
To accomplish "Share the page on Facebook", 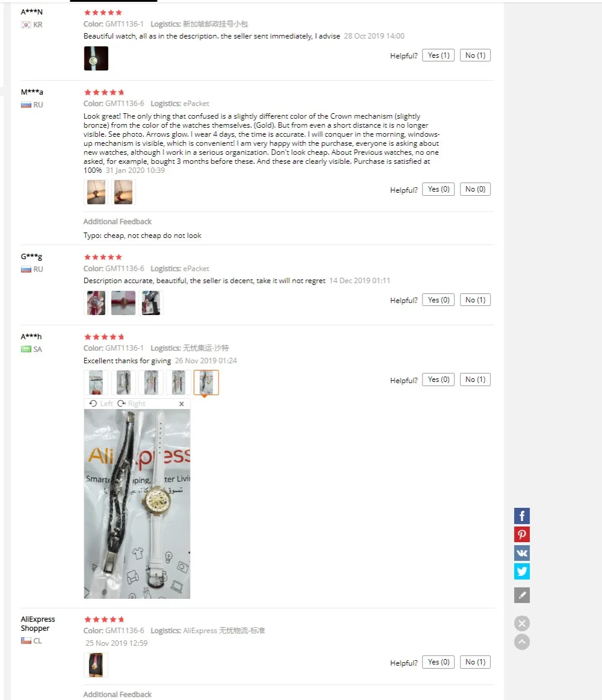I will [522, 516].
